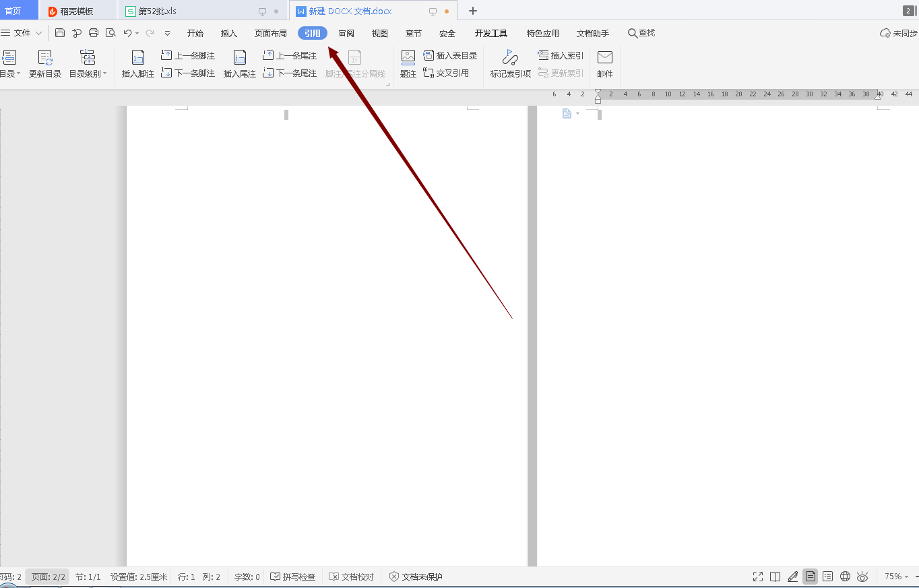This screenshot has height=588, width=919.
Task: Switch to web layout view icon
Action: (845, 577)
